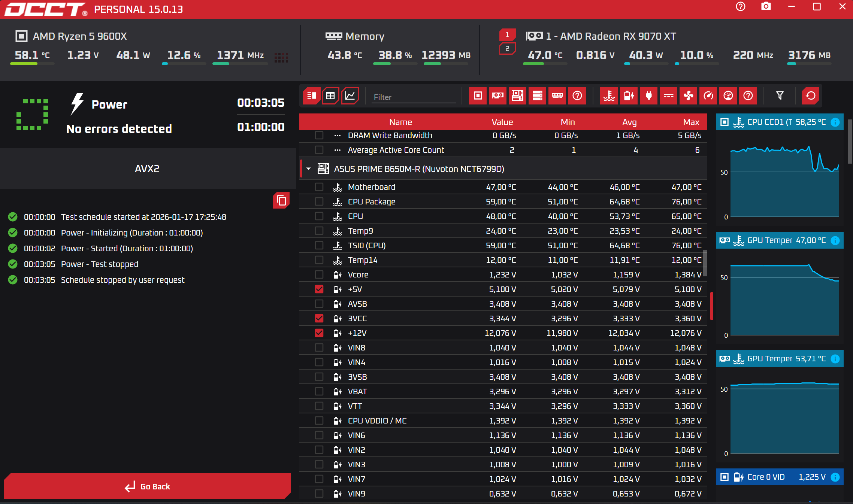Screen dimensions: 853x504
Task: Sort table by Value column
Action: coord(502,122)
